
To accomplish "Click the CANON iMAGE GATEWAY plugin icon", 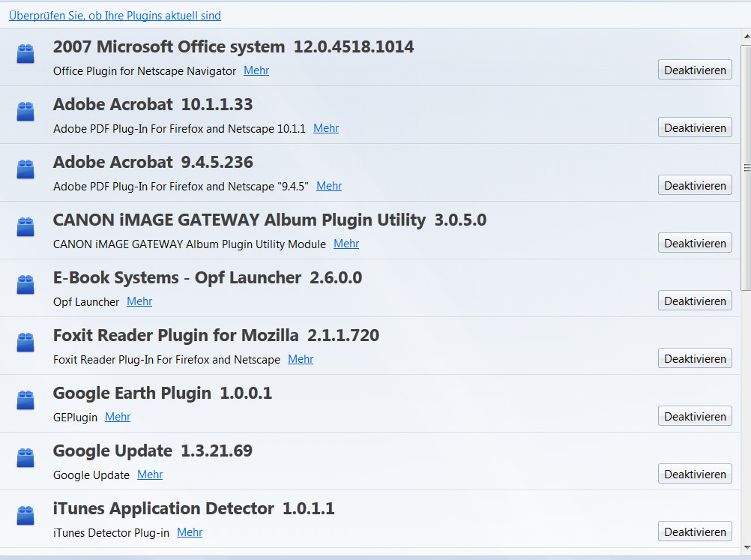I will point(25,227).
